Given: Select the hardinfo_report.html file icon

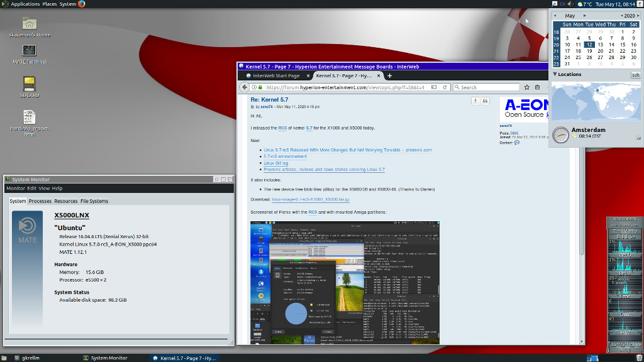Looking at the screenshot, I should 29,117.
